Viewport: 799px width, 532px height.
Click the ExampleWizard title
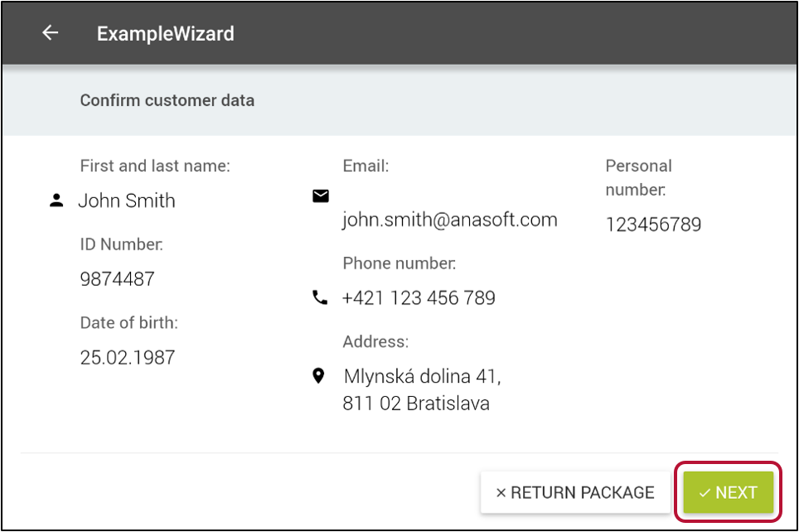pyautogui.click(x=166, y=34)
